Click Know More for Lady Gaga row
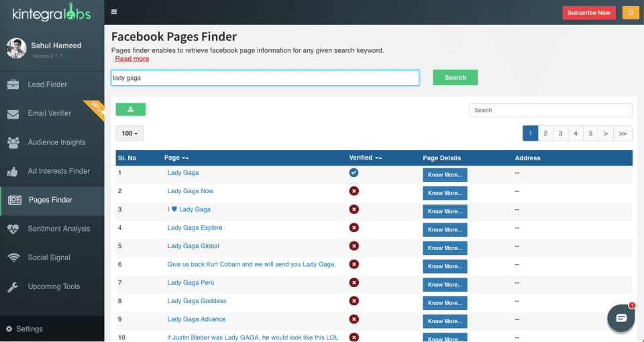Image resolution: width=644 pixels, height=342 pixels. [x=445, y=175]
